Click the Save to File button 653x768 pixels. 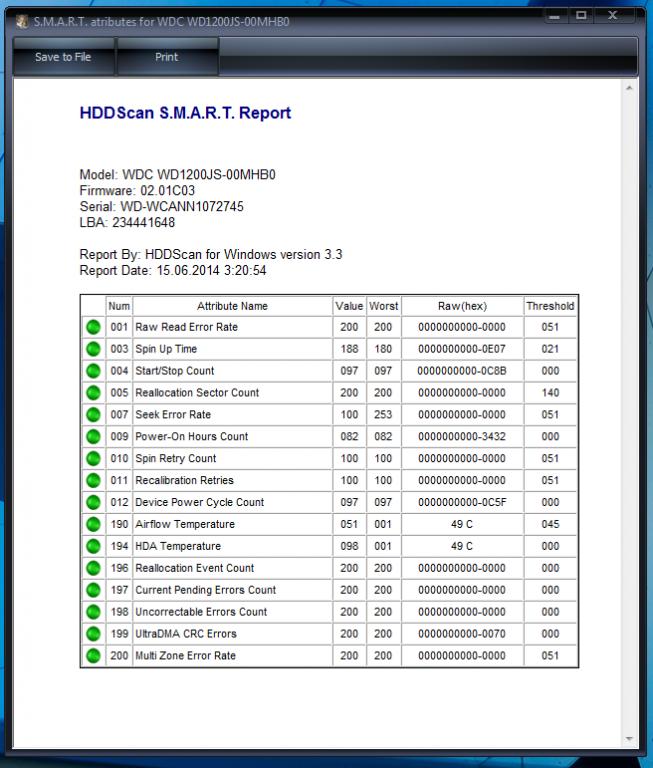[63, 57]
